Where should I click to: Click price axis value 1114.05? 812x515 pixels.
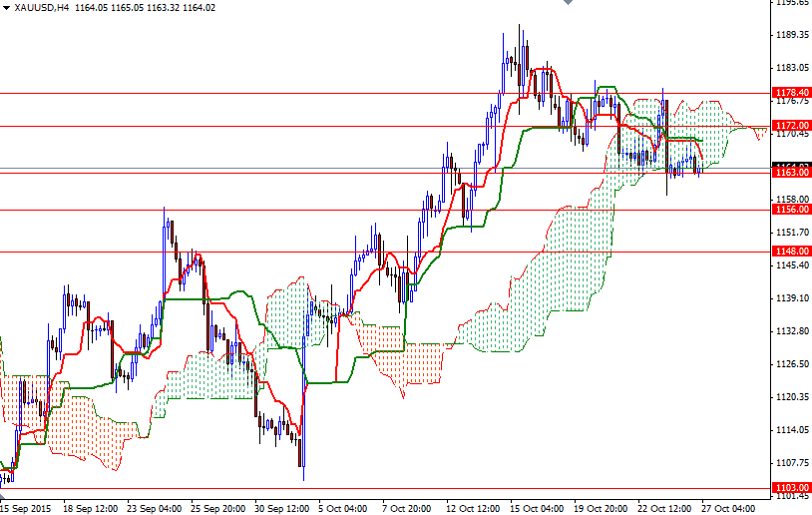click(x=792, y=430)
